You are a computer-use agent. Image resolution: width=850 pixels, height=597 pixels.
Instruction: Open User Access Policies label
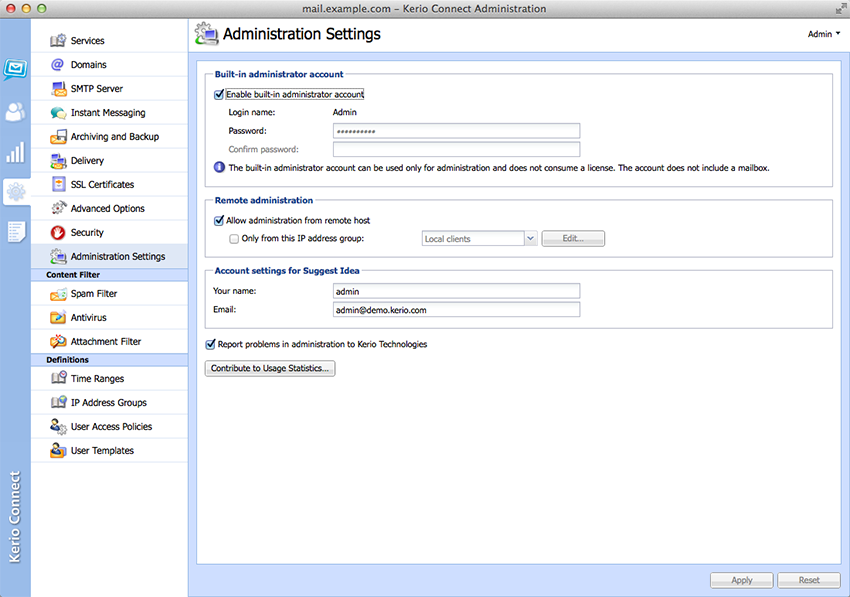tap(111, 427)
